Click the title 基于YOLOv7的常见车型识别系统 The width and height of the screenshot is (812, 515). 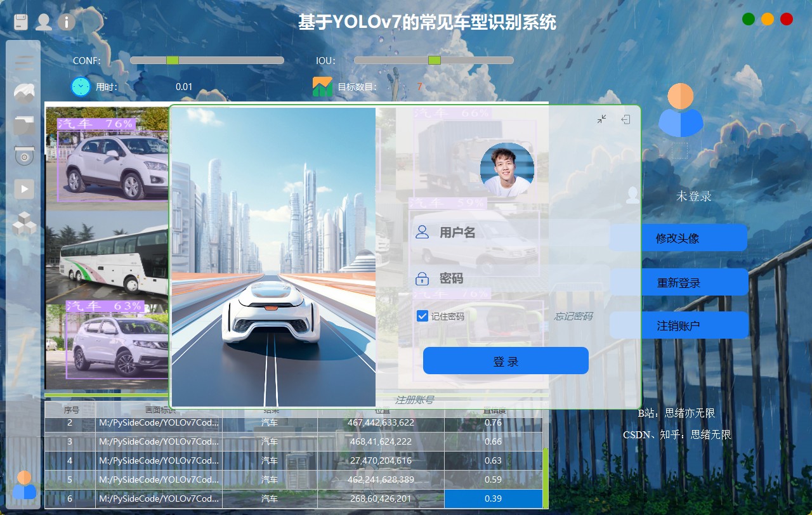[x=427, y=23]
